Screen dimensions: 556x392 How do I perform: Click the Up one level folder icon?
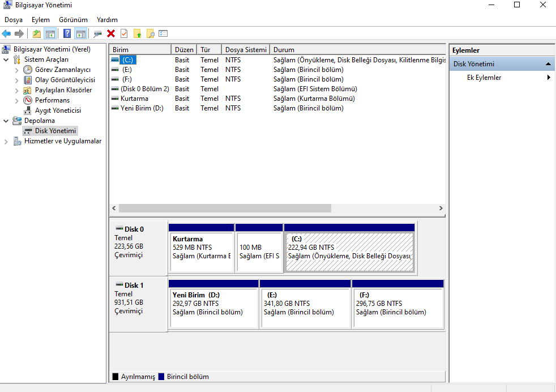coord(37,33)
